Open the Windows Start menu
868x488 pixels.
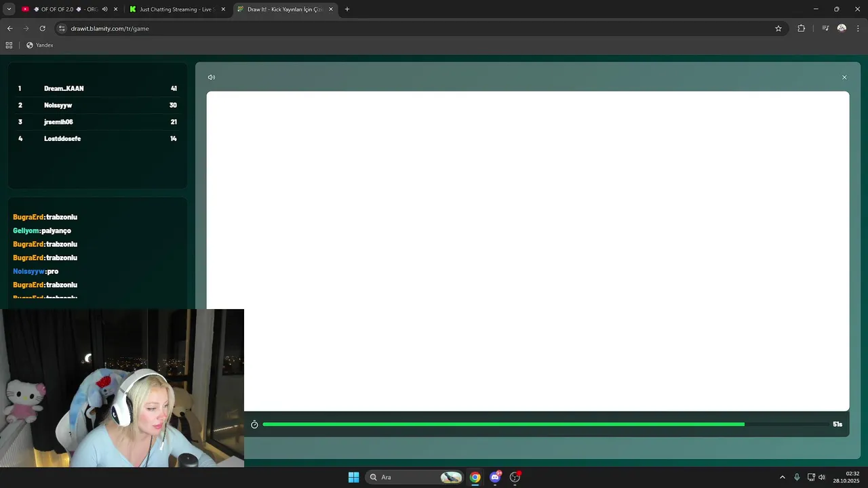pyautogui.click(x=353, y=477)
